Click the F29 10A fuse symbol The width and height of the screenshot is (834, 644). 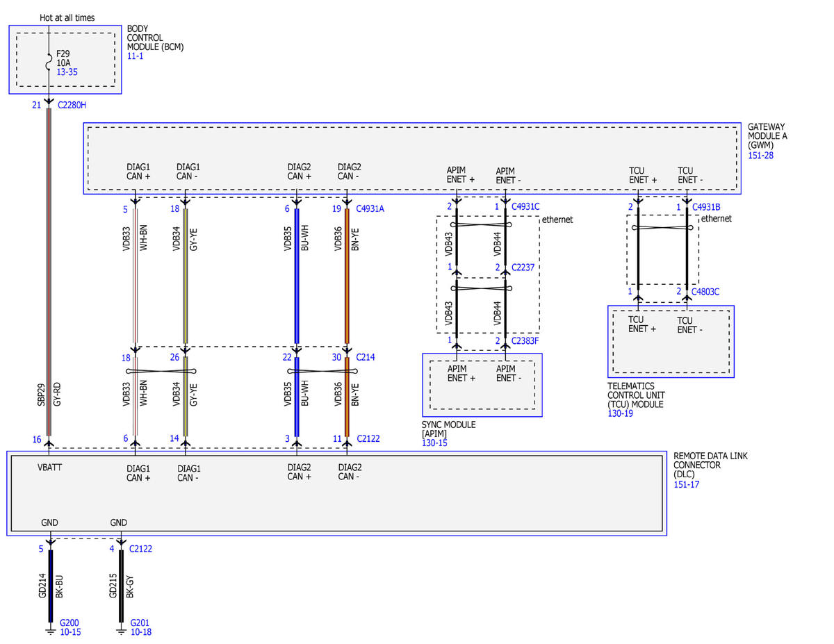coord(49,63)
